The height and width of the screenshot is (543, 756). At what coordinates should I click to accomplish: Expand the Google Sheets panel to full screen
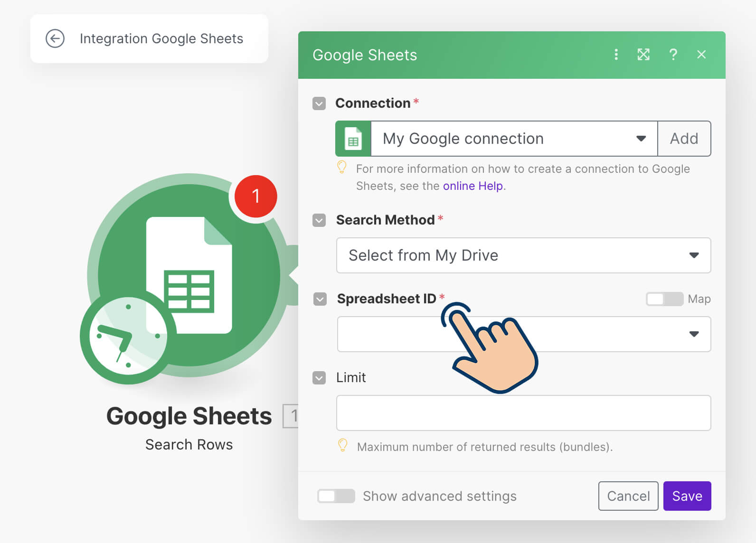643,55
